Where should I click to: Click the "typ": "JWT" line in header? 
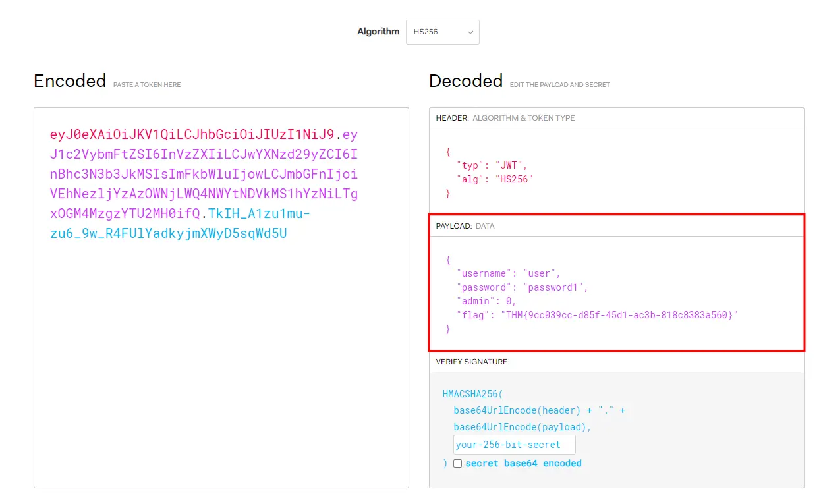[x=492, y=165]
